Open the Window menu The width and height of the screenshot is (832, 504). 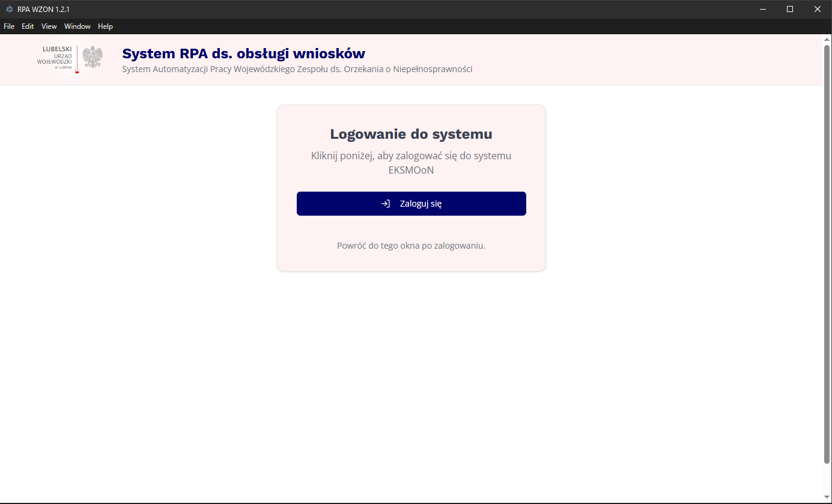pyautogui.click(x=77, y=26)
